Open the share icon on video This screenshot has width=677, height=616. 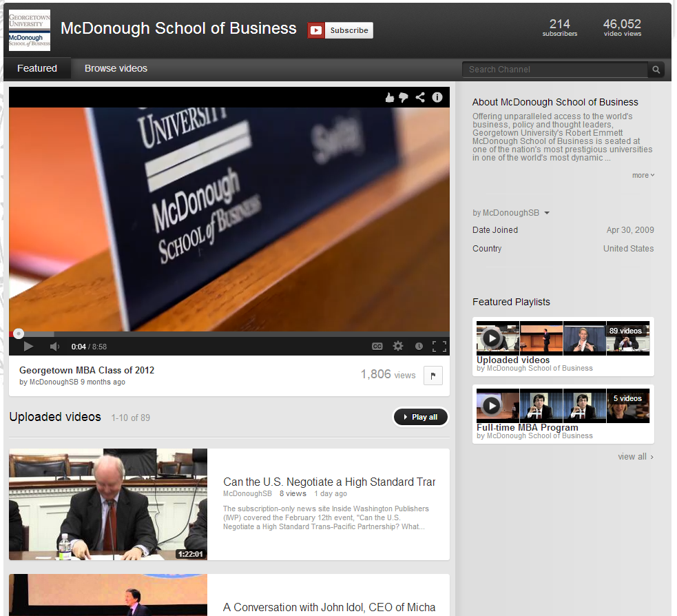[420, 97]
